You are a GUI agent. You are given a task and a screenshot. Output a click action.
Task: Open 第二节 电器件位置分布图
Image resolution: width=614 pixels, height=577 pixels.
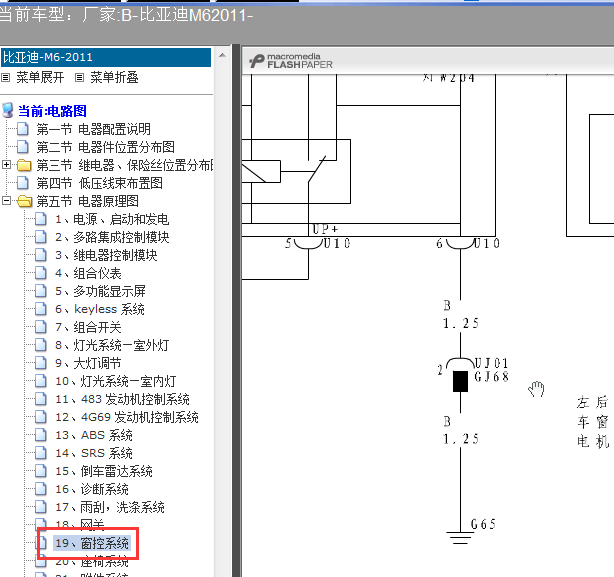(x=105, y=147)
